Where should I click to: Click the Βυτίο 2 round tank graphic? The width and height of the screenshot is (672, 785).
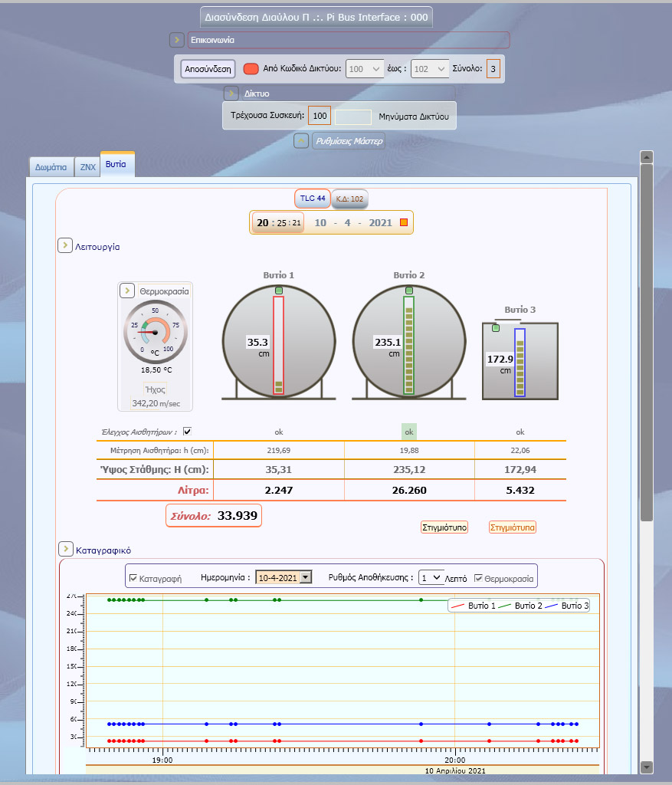coord(409,341)
